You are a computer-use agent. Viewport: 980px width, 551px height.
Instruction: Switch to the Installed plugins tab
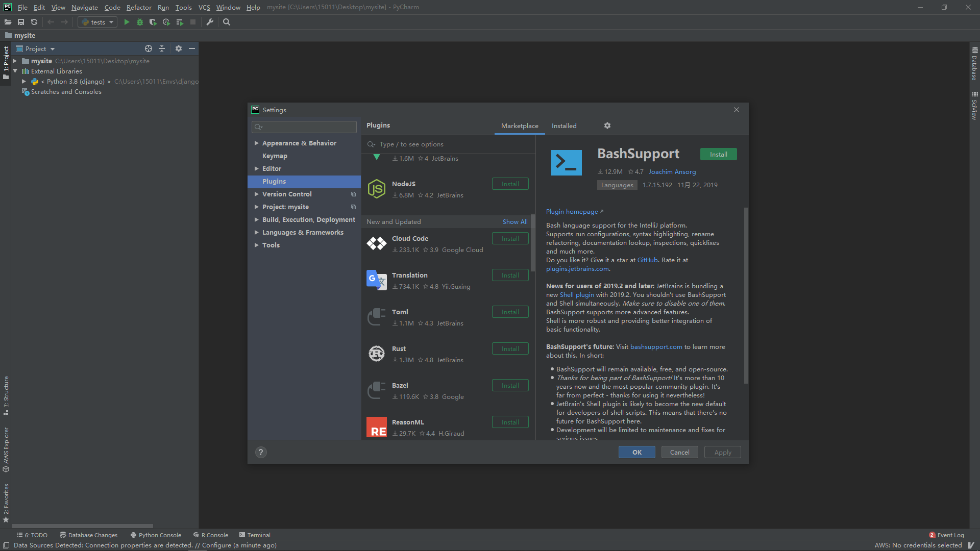[563, 126]
